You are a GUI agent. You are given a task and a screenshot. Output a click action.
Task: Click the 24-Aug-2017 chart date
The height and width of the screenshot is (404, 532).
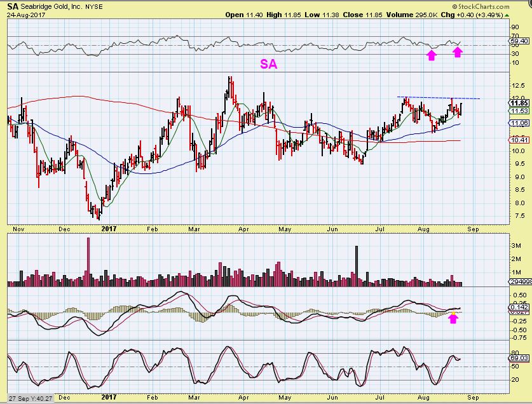point(26,15)
